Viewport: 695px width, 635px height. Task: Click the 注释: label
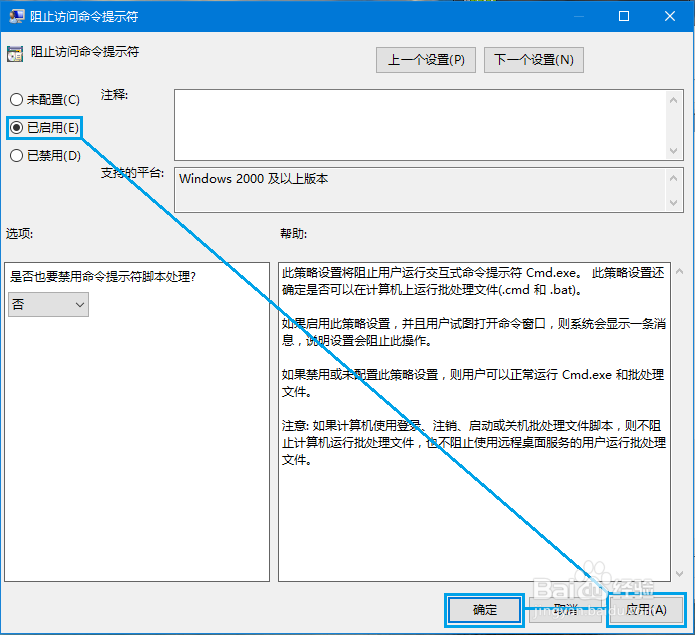(x=114, y=95)
